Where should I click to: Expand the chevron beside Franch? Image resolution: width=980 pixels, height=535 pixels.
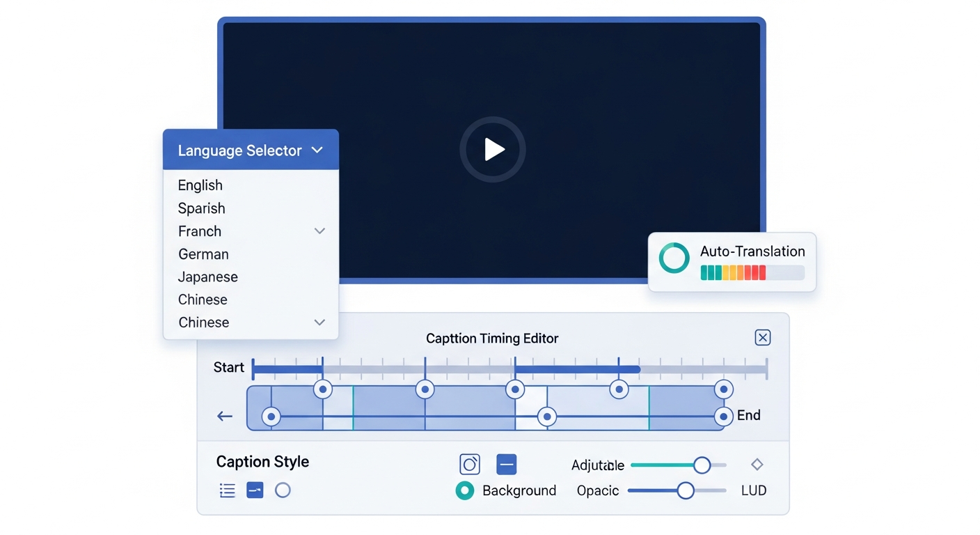coord(319,231)
